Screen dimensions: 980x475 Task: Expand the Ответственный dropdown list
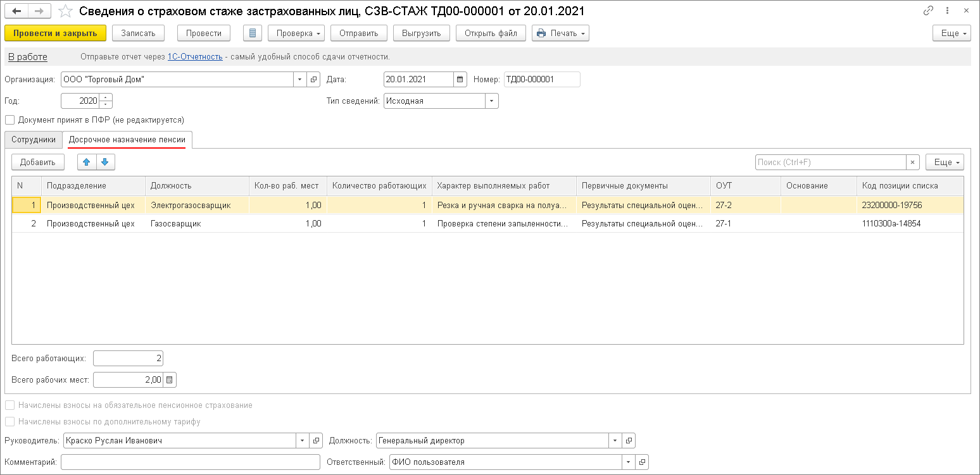point(629,462)
